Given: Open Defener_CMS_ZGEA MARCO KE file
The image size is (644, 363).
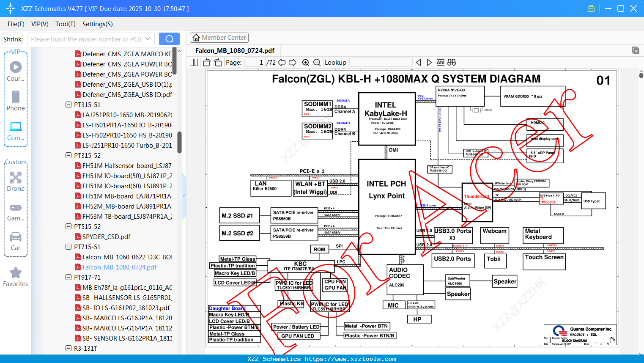Looking at the screenshot, I should click(127, 54).
